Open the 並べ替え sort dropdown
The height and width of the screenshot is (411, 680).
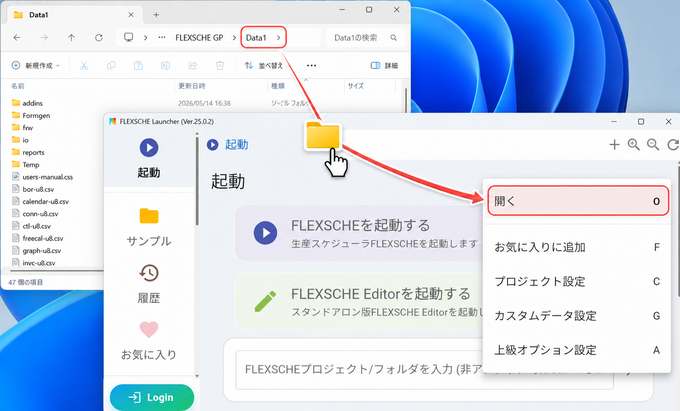tap(264, 65)
